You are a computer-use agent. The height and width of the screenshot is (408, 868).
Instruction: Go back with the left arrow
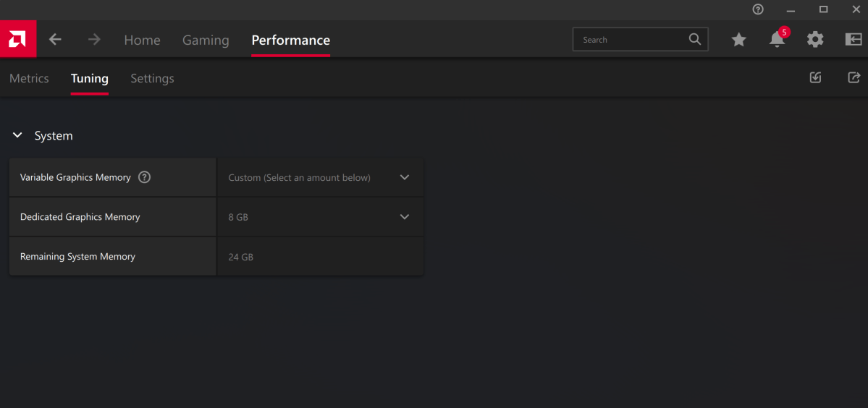(55, 39)
